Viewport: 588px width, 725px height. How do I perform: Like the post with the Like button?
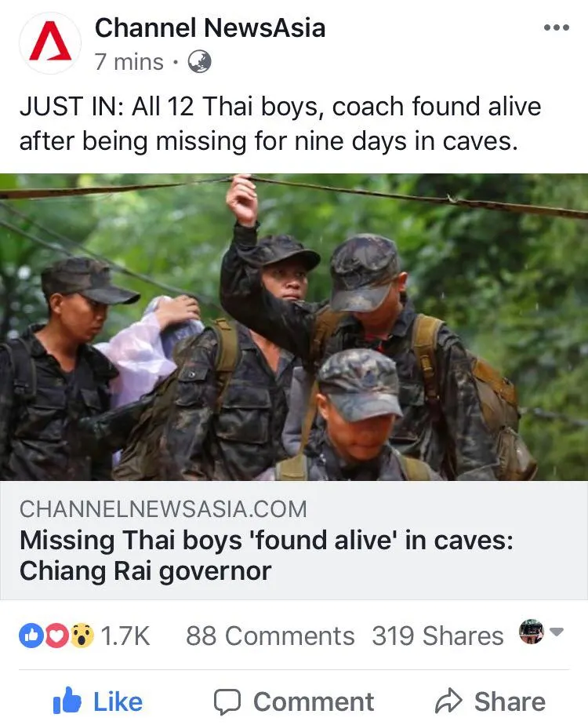coord(98,701)
